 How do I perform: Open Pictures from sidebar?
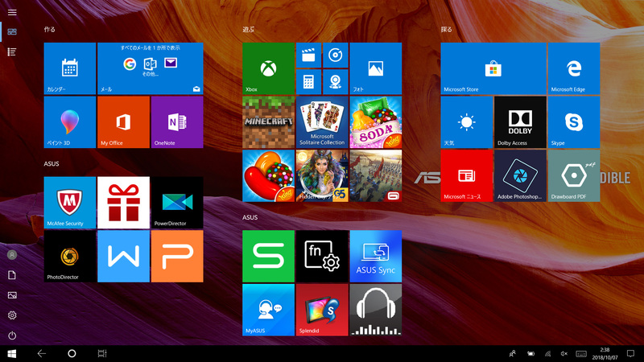click(x=12, y=295)
